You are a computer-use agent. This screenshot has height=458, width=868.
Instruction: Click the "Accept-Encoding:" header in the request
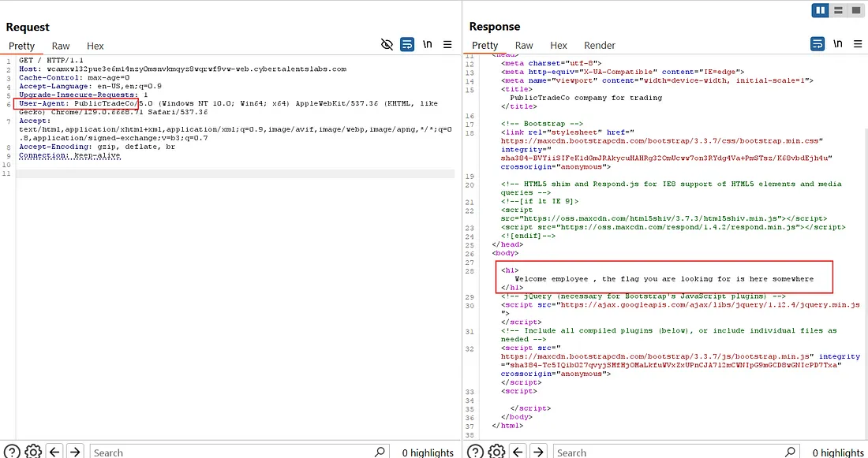[55, 147]
